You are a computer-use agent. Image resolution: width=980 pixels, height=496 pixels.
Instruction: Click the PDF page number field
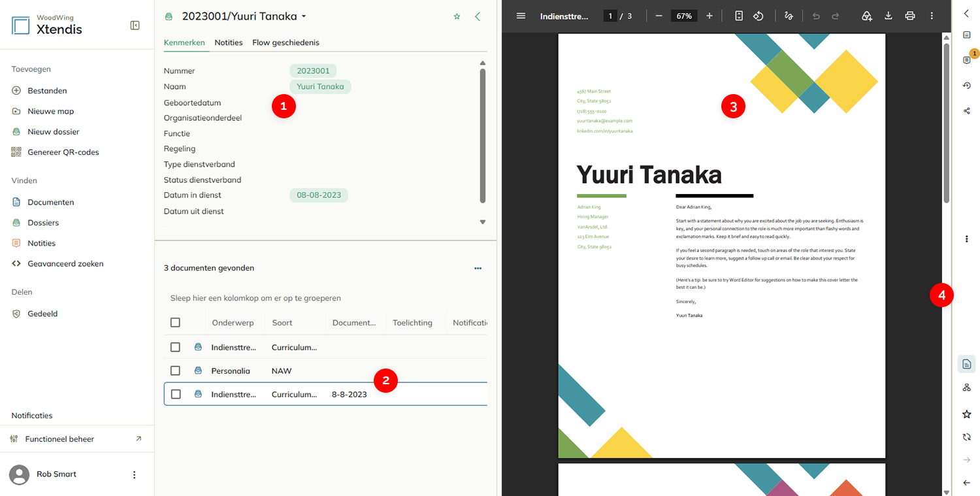(610, 16)
